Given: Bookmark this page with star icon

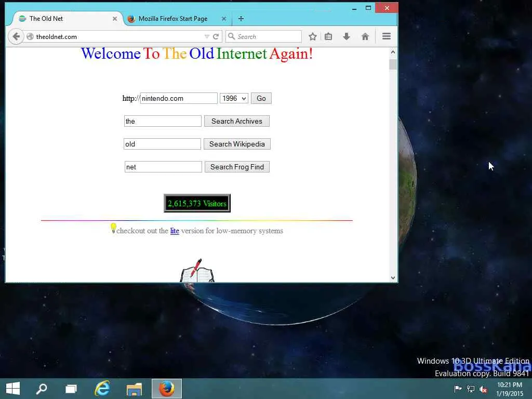Looking at the screenshot, I should click(x=313, y=37).
